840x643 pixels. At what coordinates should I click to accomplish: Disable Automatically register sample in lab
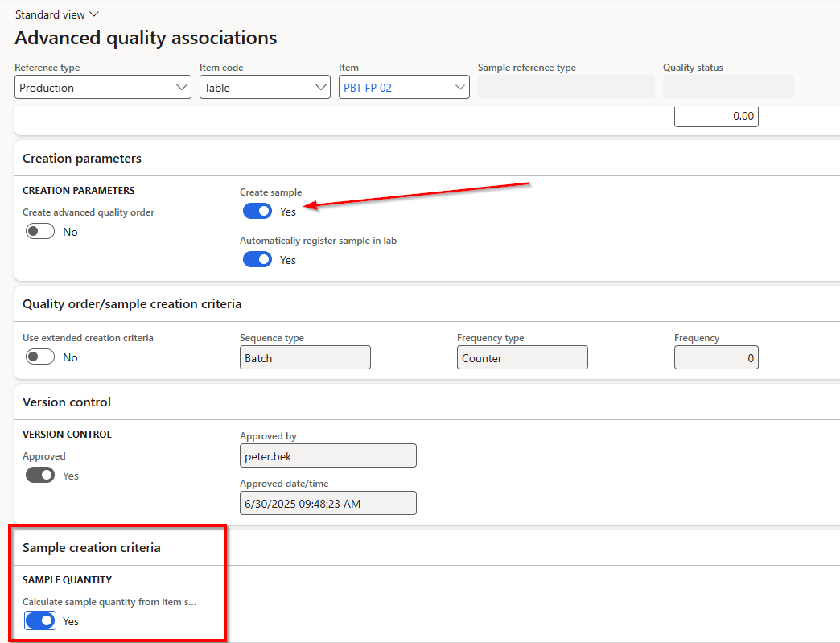tap(257, 260)
